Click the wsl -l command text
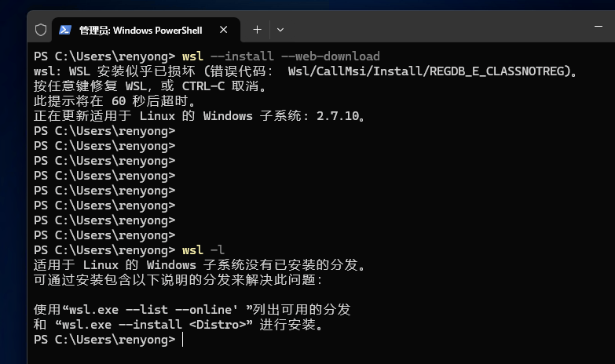Image resolution: width=615 pixels, height=364 pixels. (x=203, y=250)
